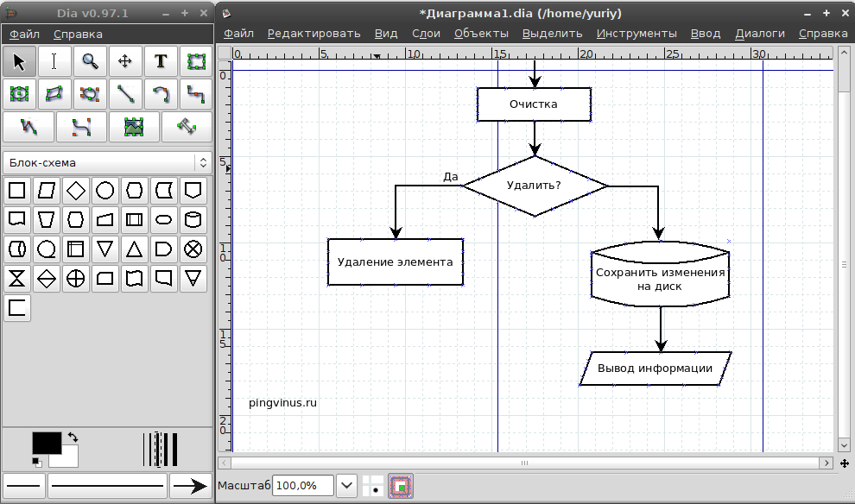Click the horizontal scrollbar thumb
This screenshot has width=855, height=504.
[524, 463]
